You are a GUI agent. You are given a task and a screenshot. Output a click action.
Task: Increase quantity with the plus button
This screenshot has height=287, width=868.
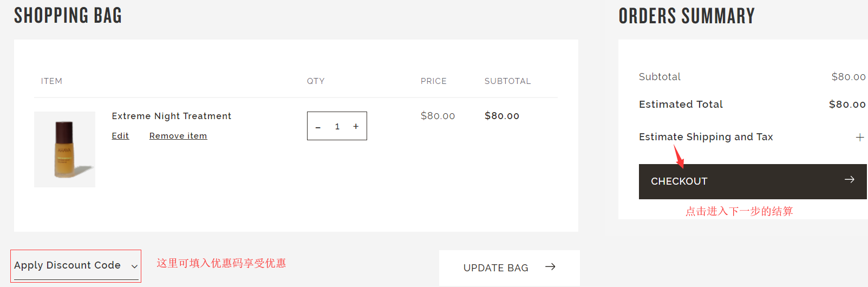click(x=356, y=126)
